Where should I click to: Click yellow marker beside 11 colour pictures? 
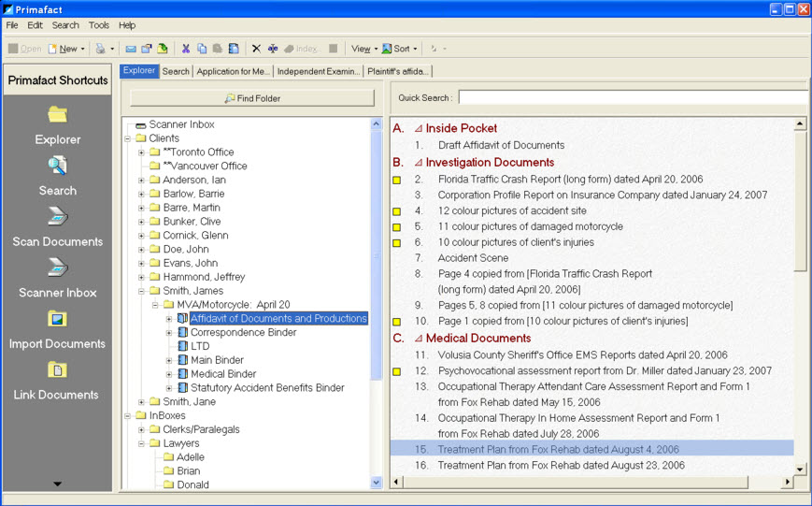click(x=397, y=227)
